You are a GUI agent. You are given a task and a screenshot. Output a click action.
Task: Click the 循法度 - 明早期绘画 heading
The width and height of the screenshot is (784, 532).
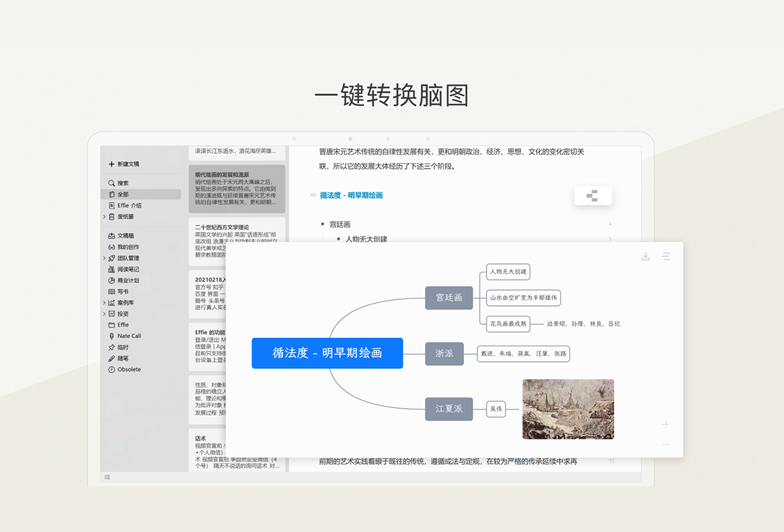(351, 195)
